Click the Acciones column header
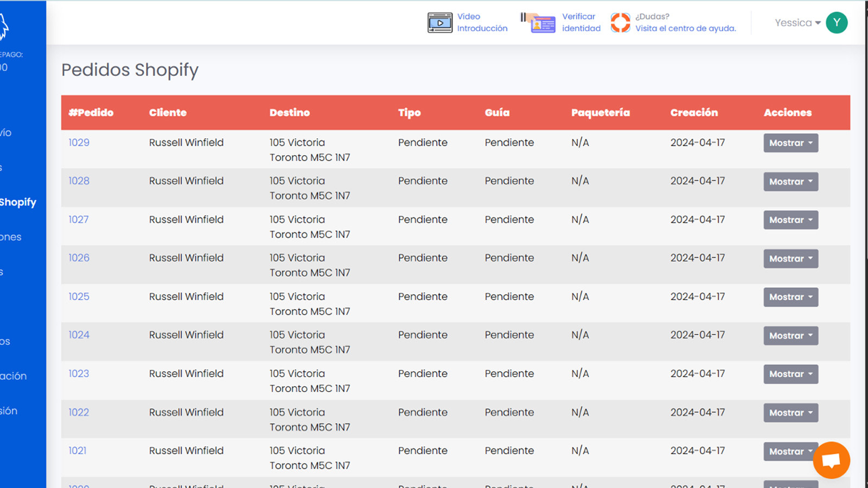Image resolution: width=868 pixels, height=488 pixels. [x=788, y=113]
